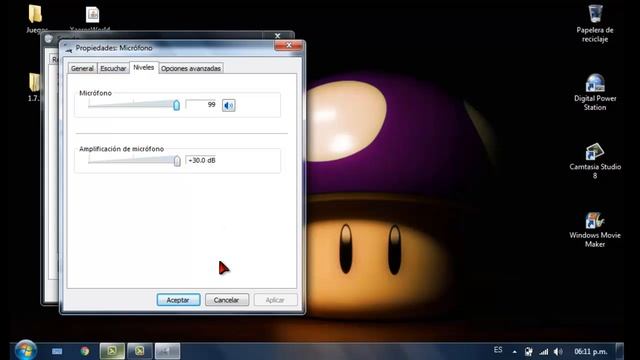Click the keyboard icon in the taskbar

click(57, 351)
